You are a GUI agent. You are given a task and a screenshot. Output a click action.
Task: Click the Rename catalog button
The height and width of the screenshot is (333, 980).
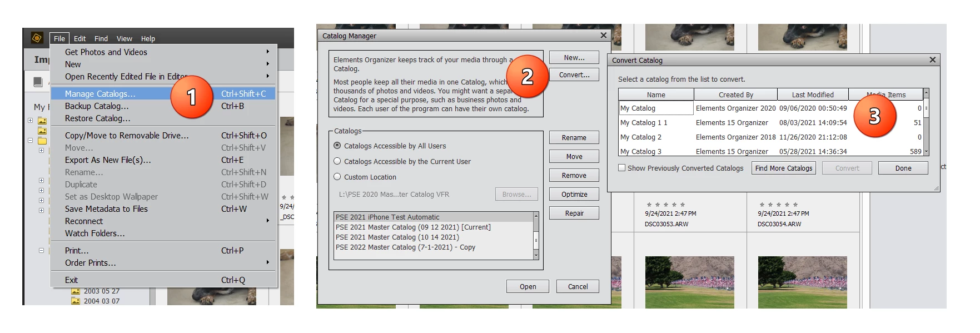click(x=574, y=137)
